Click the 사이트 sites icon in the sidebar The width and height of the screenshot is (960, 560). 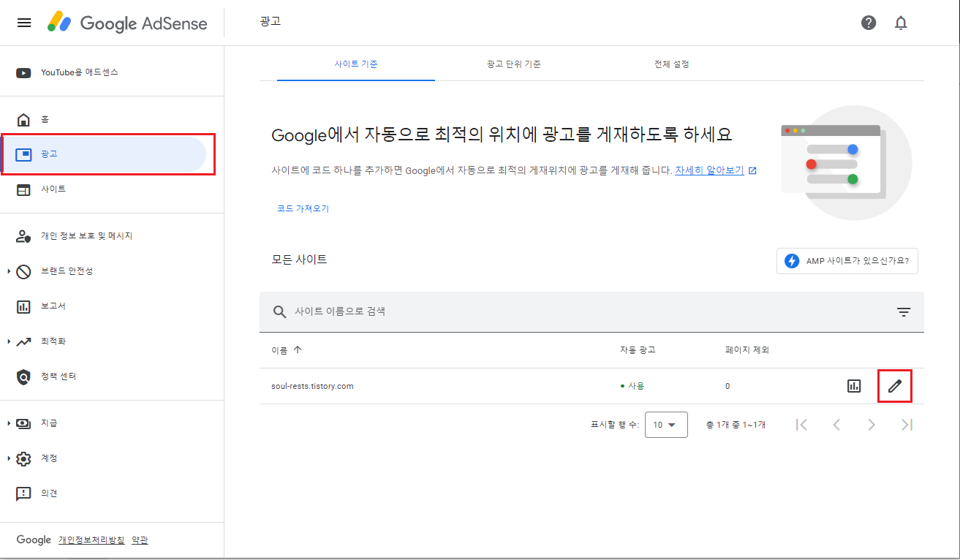tap(24, 189)
